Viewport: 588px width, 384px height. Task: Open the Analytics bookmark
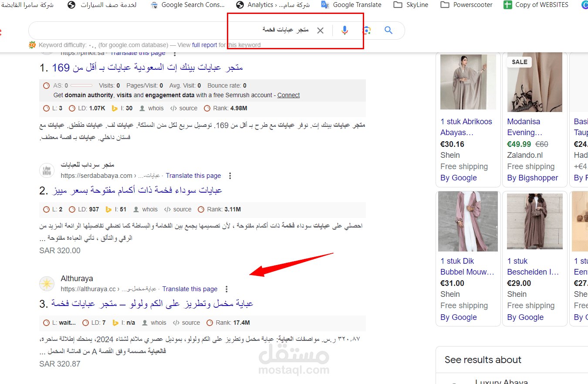(273, 5)
